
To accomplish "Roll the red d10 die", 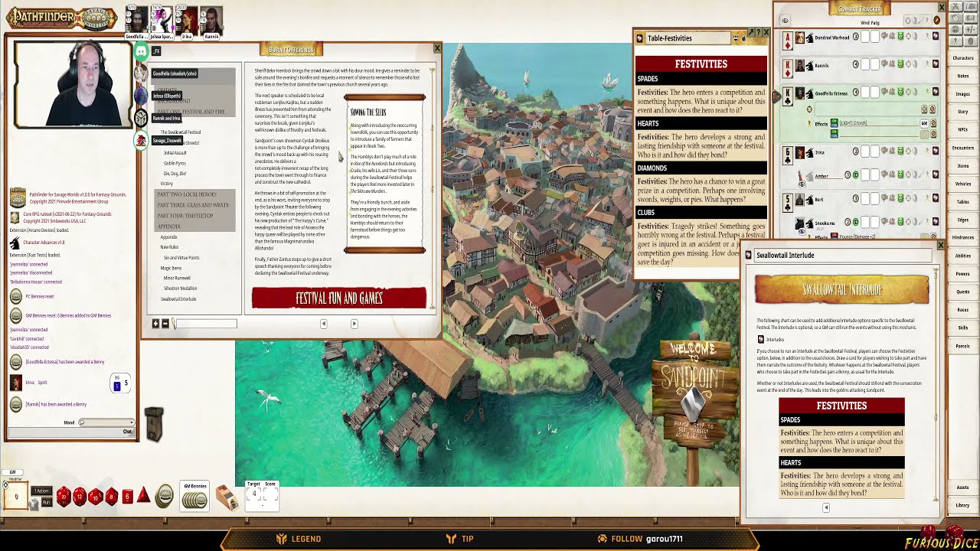I will (96, 497).
